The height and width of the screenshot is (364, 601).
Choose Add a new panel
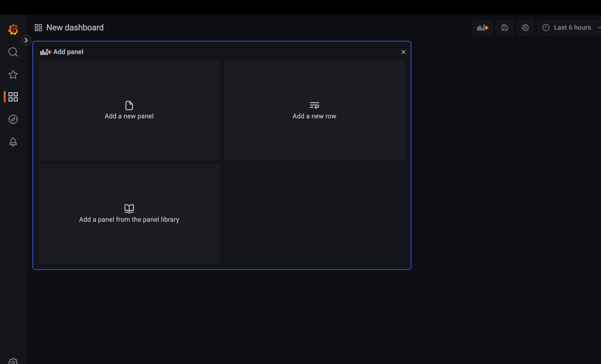[129, 110]
